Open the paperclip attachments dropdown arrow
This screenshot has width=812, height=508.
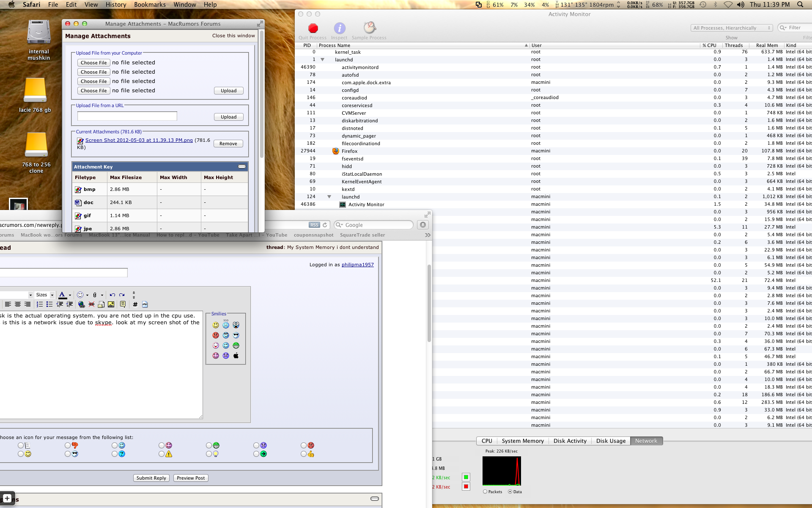(x=102, y=295)
